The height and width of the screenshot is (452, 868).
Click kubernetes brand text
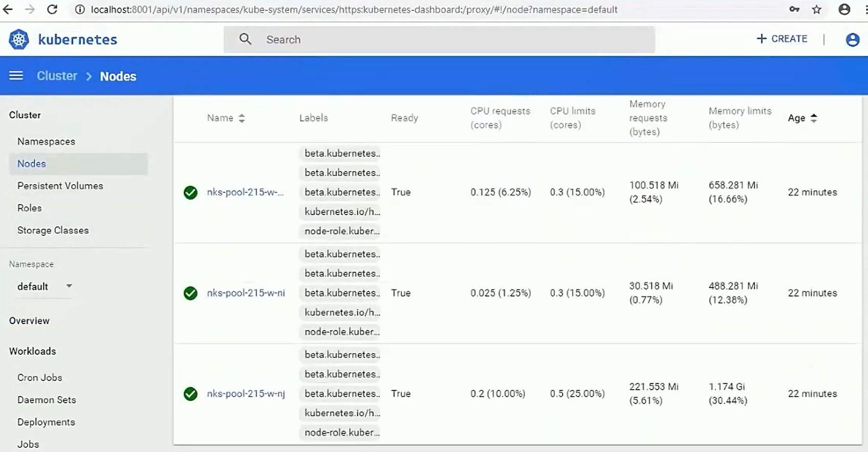pos(78,39)
